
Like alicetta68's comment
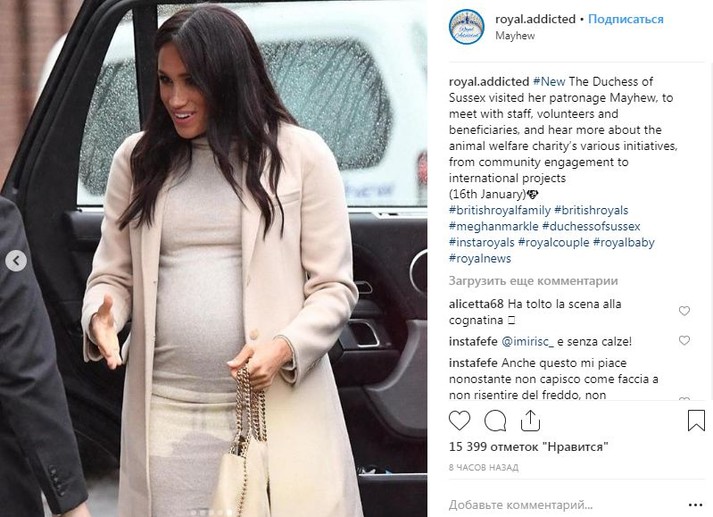tap(684, 311)
